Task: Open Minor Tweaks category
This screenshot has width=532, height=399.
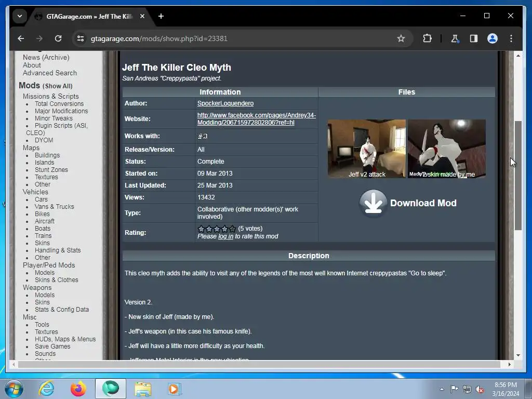Action: (54, 118)
